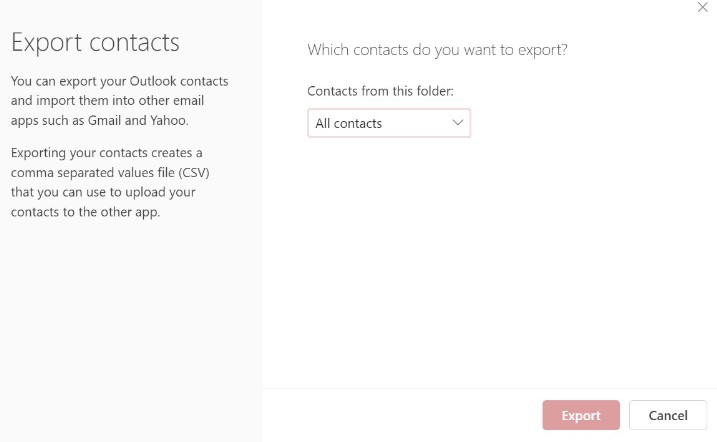
Task: Click the chevron arrow in folder dropdown
Action: coord(458,123)
